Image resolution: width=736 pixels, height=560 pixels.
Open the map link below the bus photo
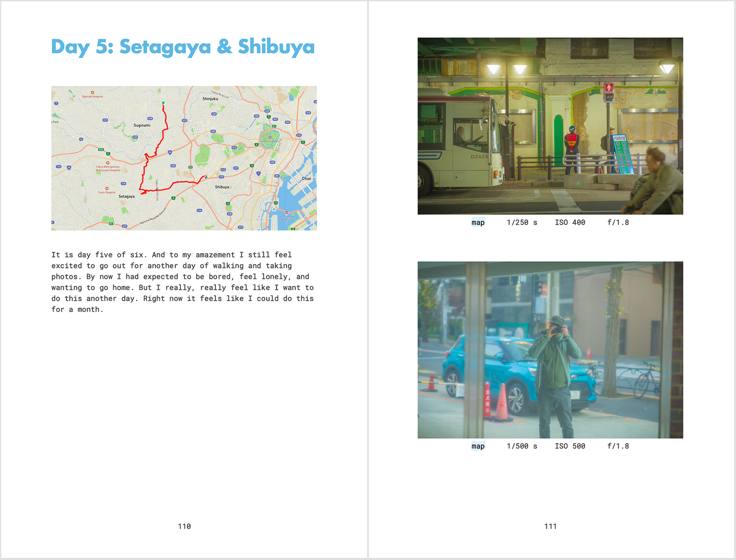coord(478,222)
